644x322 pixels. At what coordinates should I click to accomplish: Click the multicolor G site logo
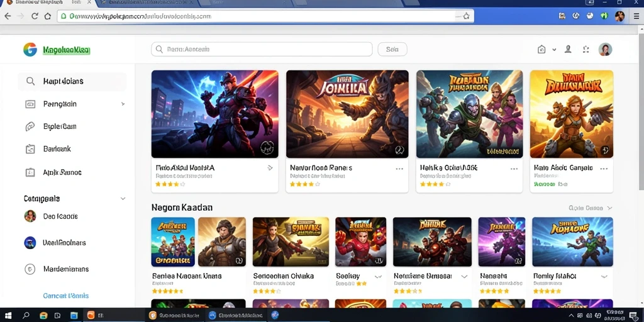[30, 49]
